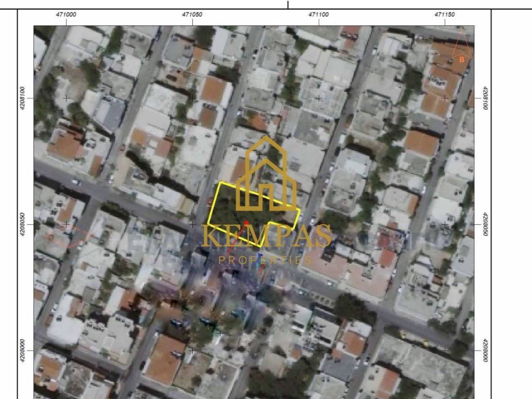This screenshot has width=532, height=399.
Task: Select the 471150 top axis label
Action: click(445, 15)
